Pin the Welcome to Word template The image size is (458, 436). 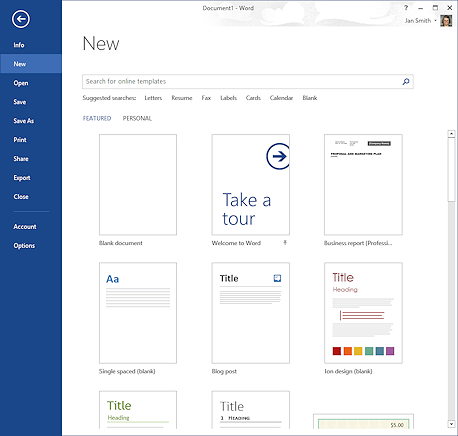pos(285,243)
